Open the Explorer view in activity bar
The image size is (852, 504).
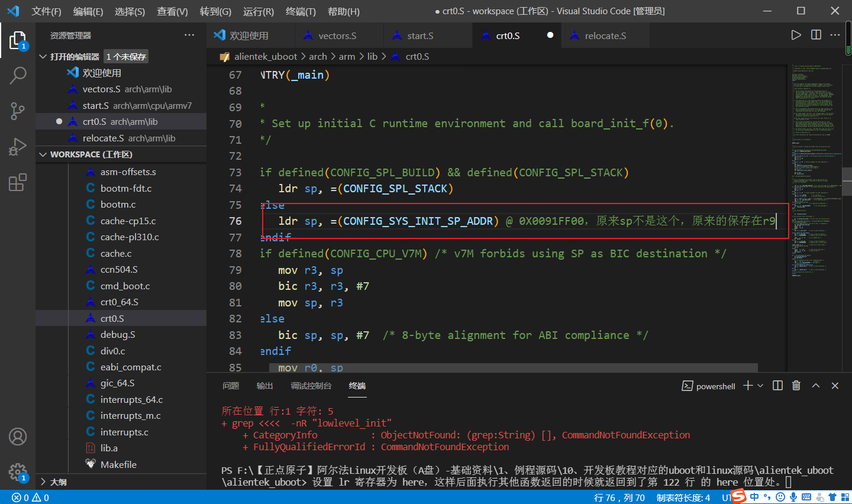click(x=18, y=40)
